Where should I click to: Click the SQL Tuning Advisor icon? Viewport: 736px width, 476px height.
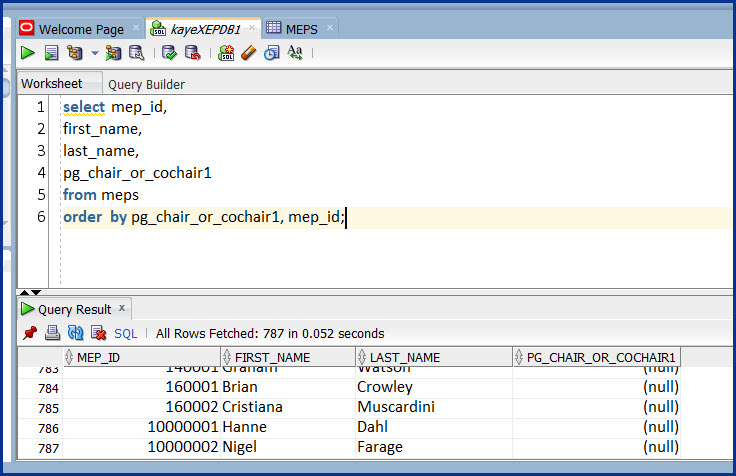(137, 53)
